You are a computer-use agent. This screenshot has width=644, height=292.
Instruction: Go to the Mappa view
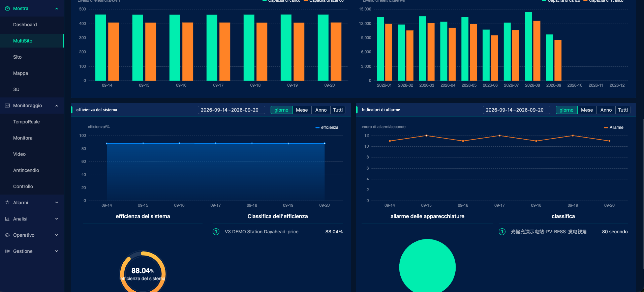[32, 73]
